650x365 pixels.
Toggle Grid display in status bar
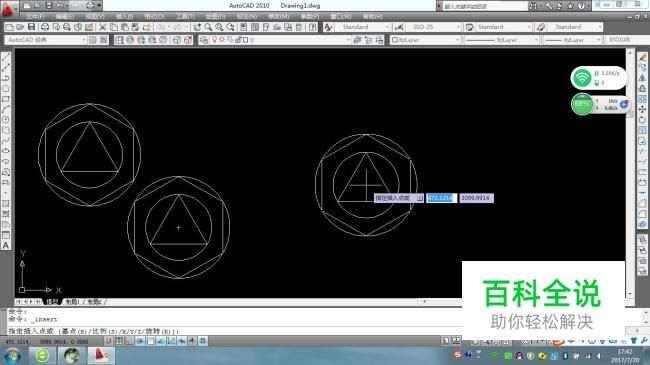click(119, 341)
